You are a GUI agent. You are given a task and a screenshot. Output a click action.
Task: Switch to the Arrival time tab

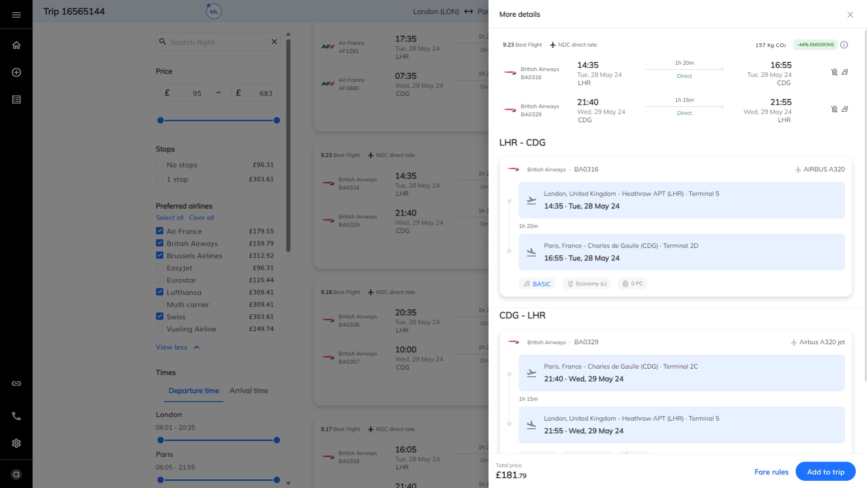(x=249, y=391)
